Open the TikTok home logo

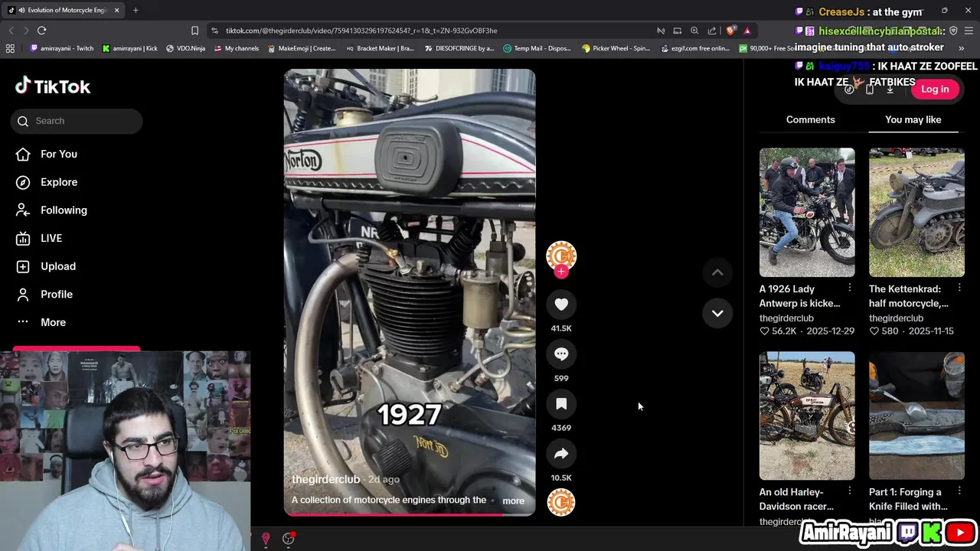coord(53,86)
